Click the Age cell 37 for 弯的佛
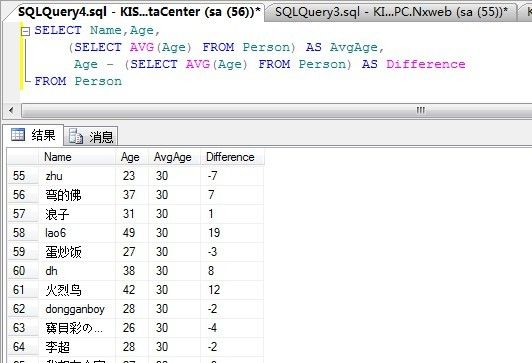Image resolution: width=532 pixels, height=363 pixels. pyautogui.click(x=132, y=195)
